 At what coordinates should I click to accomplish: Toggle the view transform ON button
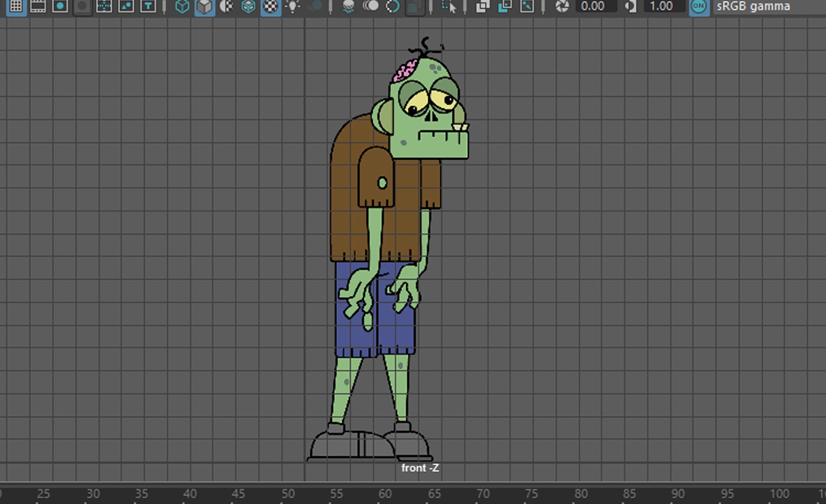pos(699,6)
